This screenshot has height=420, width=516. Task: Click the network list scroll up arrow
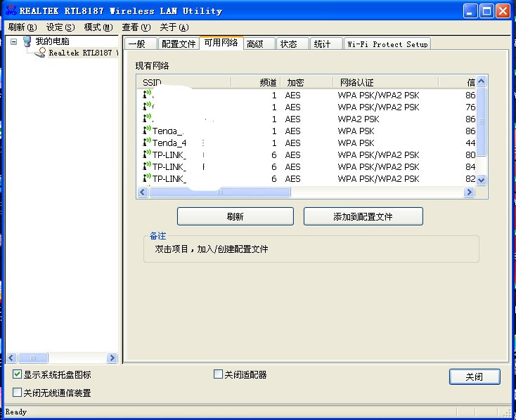[x=481, y=81]
